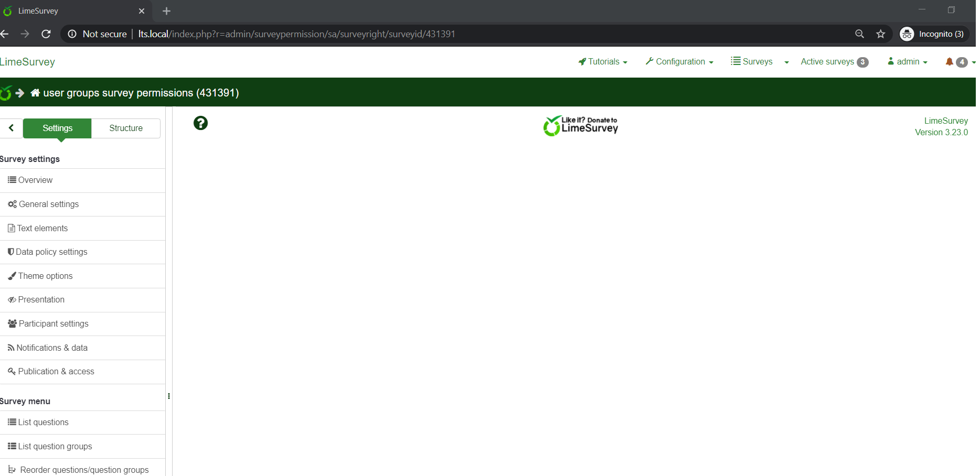
Task: Open a new browser tab
Action: click(166, 11)
